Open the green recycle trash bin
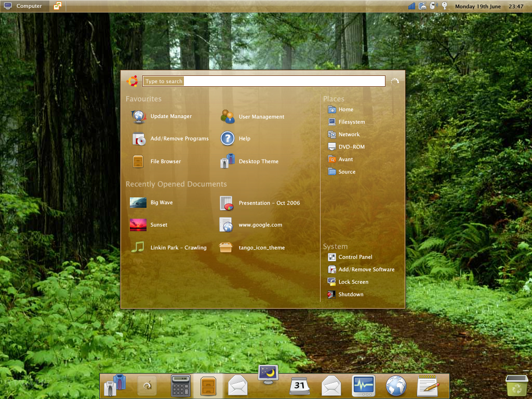Viewport: 532px width, 399px height. point(516,386)
